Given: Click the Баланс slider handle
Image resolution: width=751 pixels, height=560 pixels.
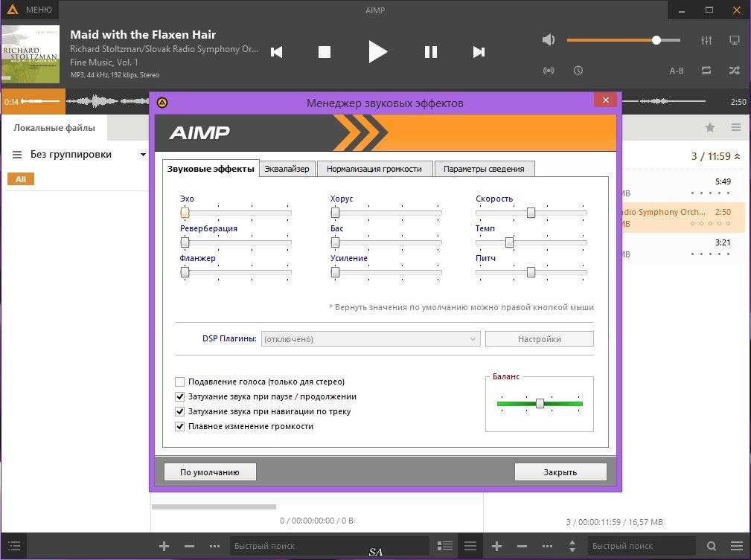Looking at the screenshot, I should [x=540, y=404].
